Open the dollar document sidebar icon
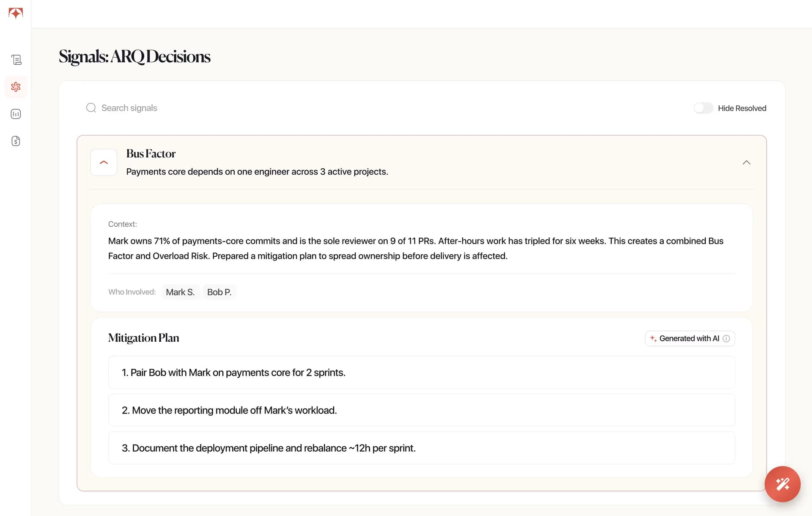 pyautogui.click(x=16, y=141)
